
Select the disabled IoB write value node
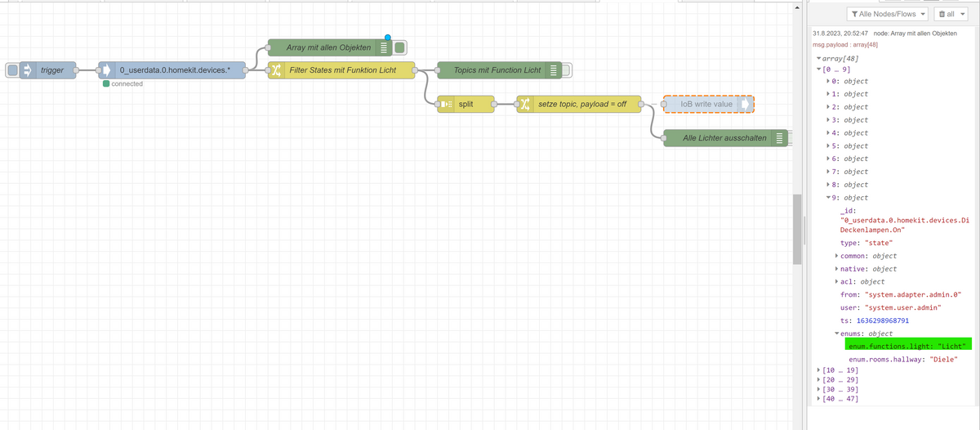click(708, 105)
